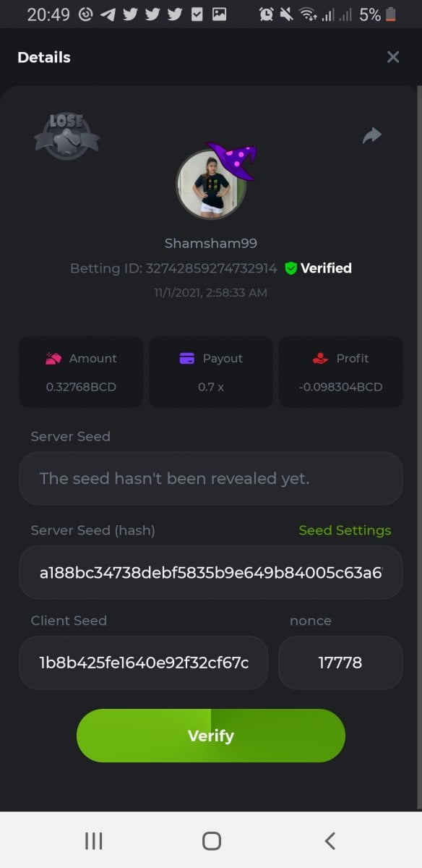Focus the nonce field showing 17778
The width and height of the screenshot is (422, 868).
click(x=340, y=663)
